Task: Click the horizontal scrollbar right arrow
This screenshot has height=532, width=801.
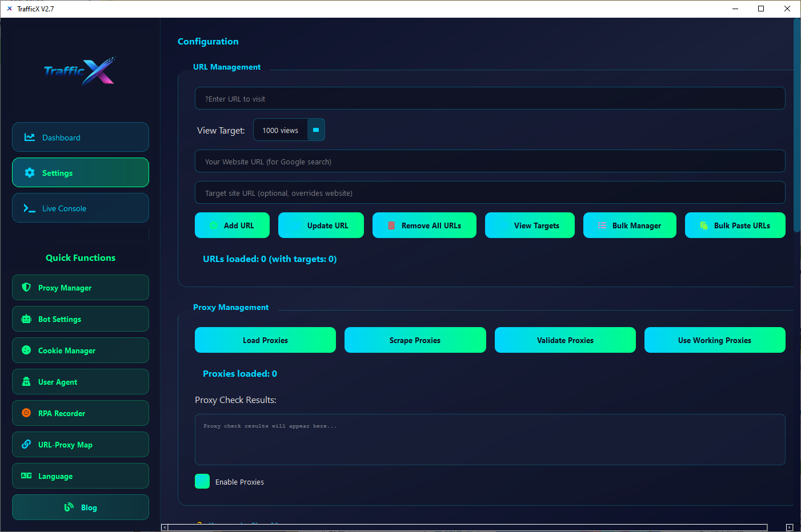Action: coord(790,527)
